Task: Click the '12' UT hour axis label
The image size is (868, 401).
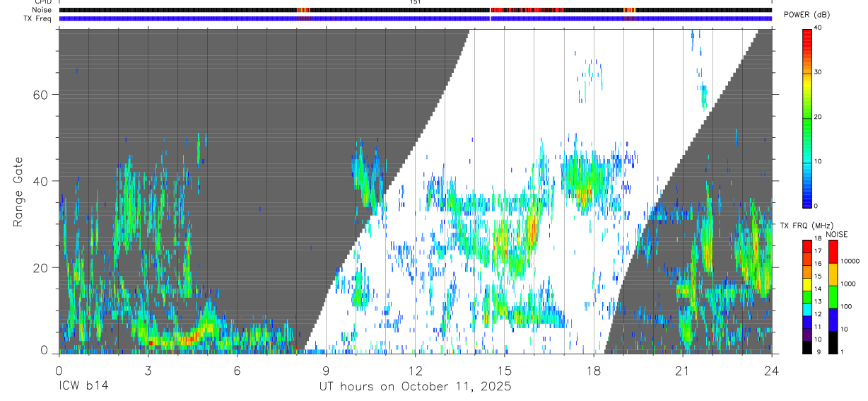Action: coord(415,370)
